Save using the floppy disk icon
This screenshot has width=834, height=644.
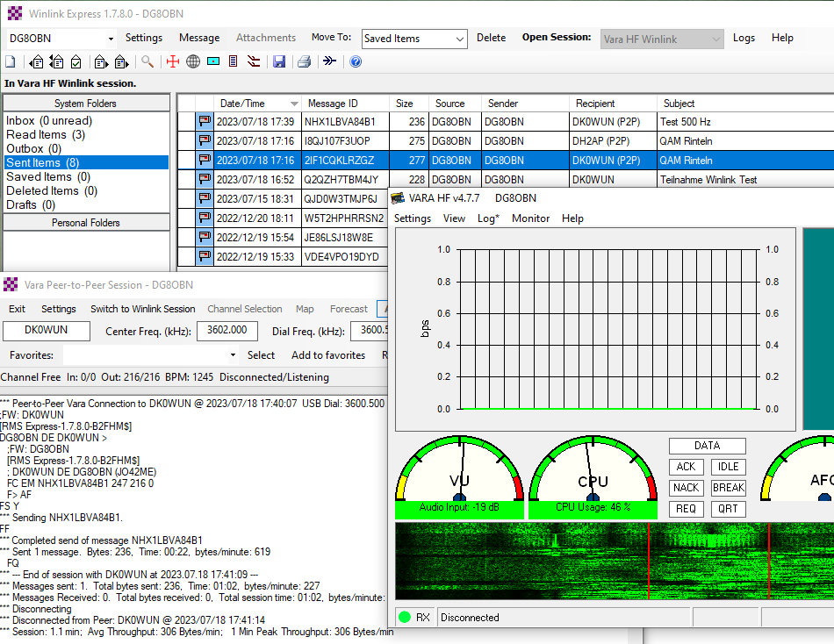pos(279,61)
